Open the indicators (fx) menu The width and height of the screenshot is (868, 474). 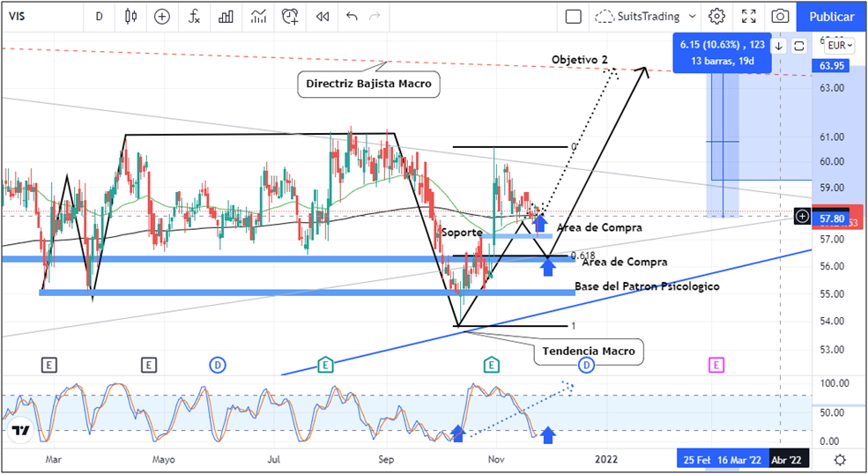195,16
